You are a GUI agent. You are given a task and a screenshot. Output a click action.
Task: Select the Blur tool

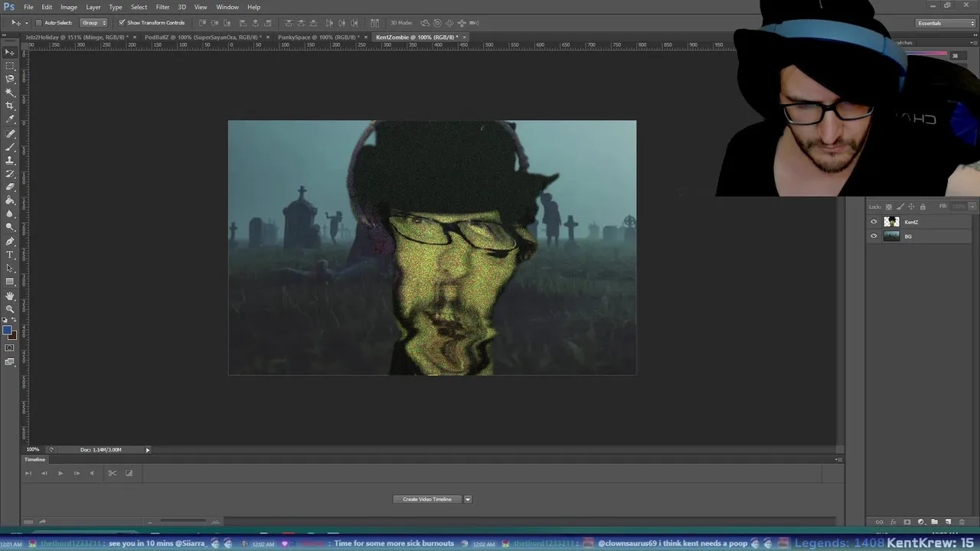(x=10, y=214)
